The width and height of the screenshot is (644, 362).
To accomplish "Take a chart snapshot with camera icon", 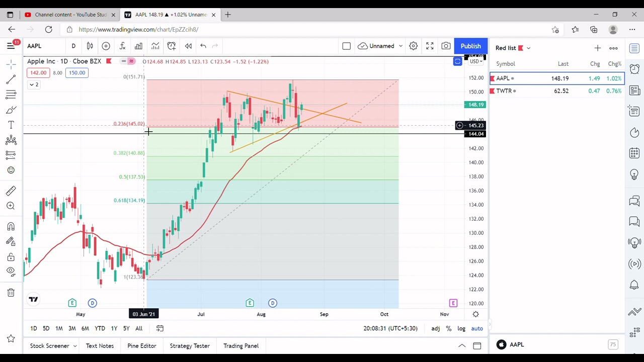I will (x=446, y=46).
